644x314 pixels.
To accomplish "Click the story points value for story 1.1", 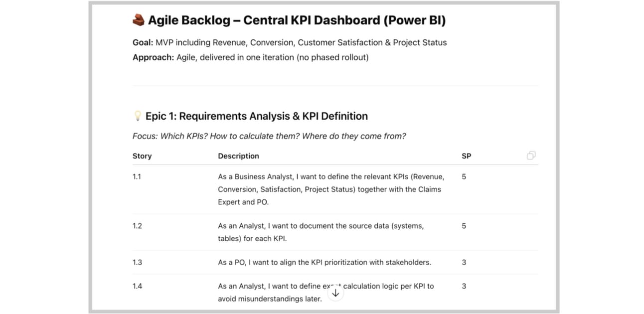I will [x=464, y=176].
